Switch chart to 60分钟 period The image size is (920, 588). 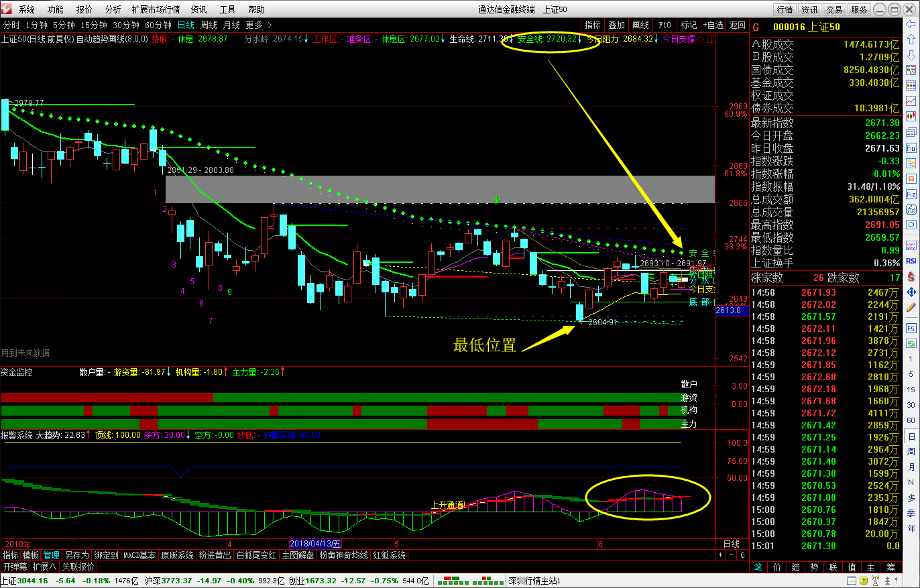pos(158,25)
